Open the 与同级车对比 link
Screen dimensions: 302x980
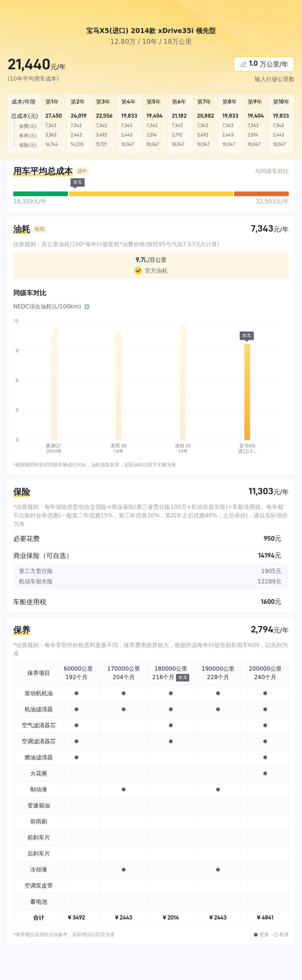(271, 171)
